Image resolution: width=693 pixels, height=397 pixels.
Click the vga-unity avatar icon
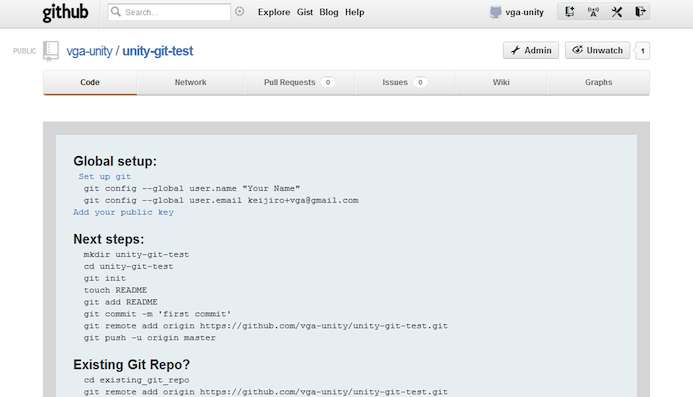click(x=495, y=12)
